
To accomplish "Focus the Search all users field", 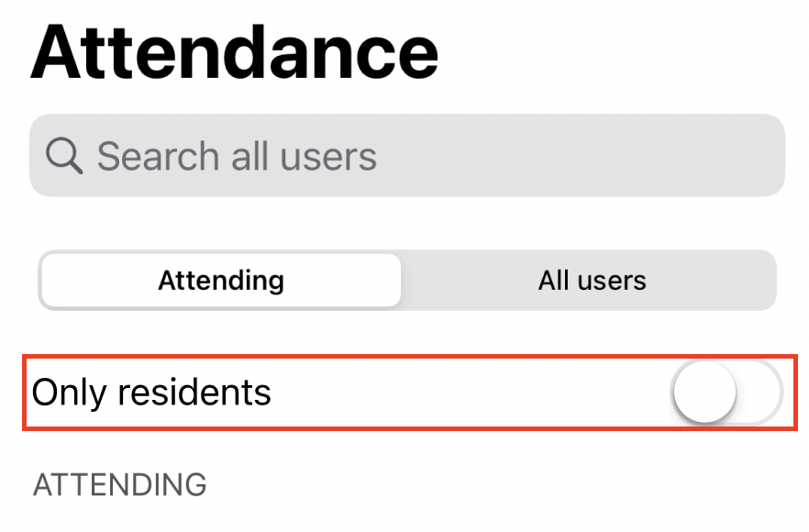I will coord(407,155).
